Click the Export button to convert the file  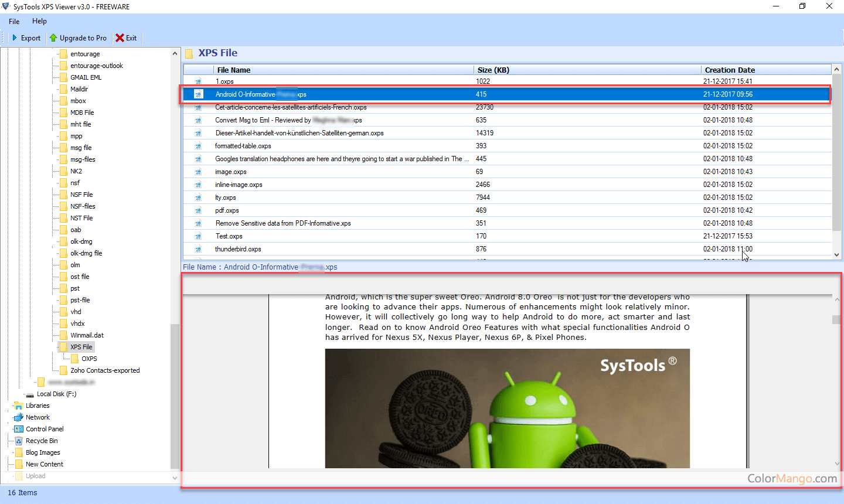(x=26, y=38)
